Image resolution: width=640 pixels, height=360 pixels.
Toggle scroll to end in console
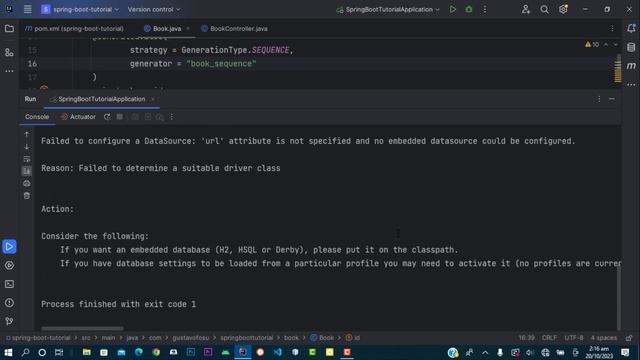coord(27,171)
